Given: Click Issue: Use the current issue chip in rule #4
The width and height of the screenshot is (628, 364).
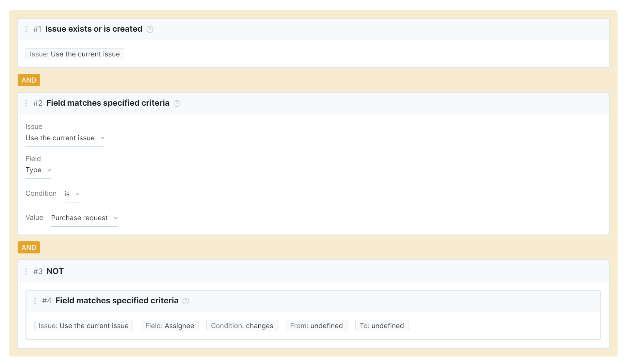Looking at the screenshot, I should click(84, 326).
